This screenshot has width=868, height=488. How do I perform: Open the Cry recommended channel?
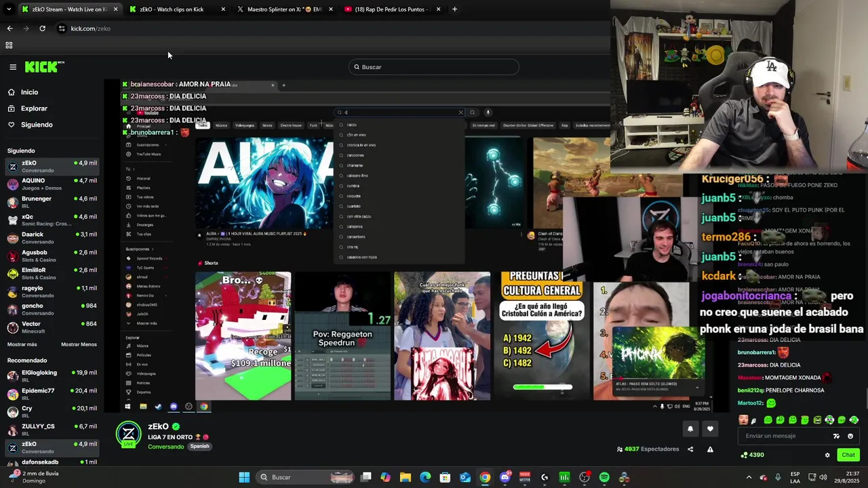click(52, 411)
